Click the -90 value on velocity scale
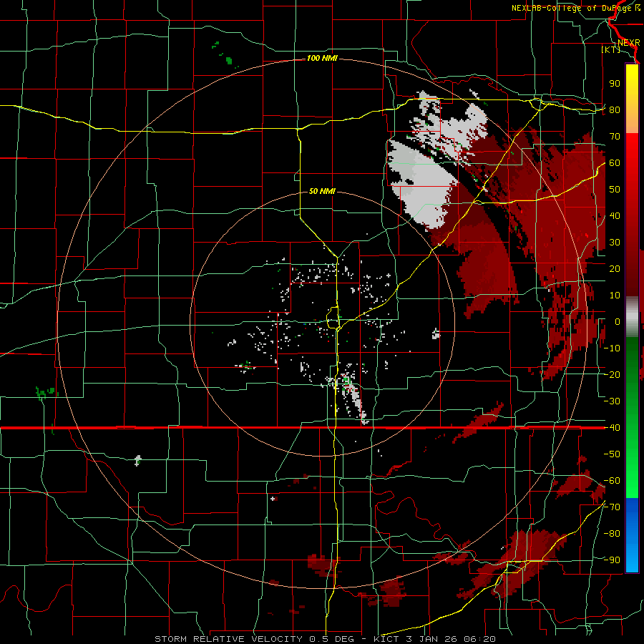Image resolution: width=644 pixels, height=644 pixels. coord(612,560)
